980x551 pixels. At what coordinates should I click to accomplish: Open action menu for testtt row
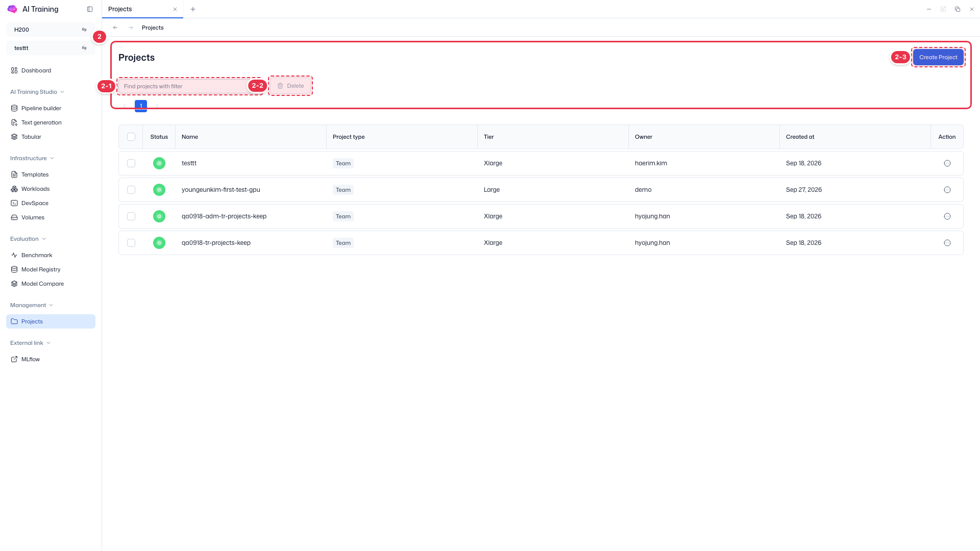pyautogui.click(x=947, y=163)
